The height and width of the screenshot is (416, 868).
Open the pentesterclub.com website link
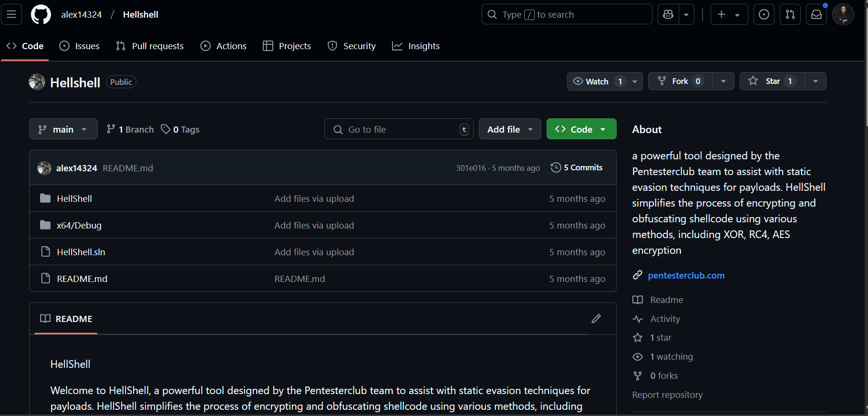pos(686,275)
